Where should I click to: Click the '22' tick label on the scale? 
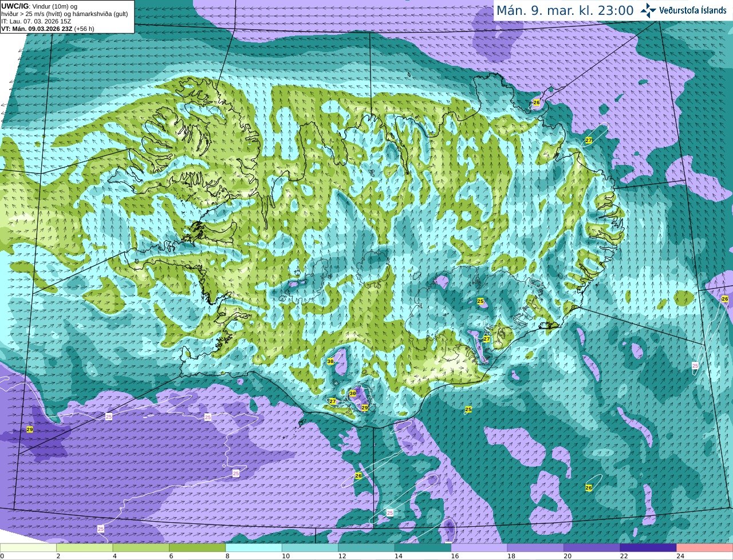pyautogui.click(x=624, y=556)
